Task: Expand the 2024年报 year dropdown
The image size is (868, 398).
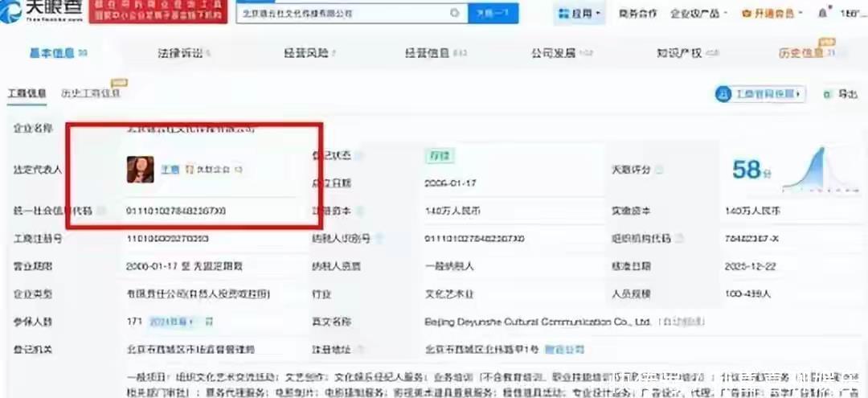Action: [171, 322]
